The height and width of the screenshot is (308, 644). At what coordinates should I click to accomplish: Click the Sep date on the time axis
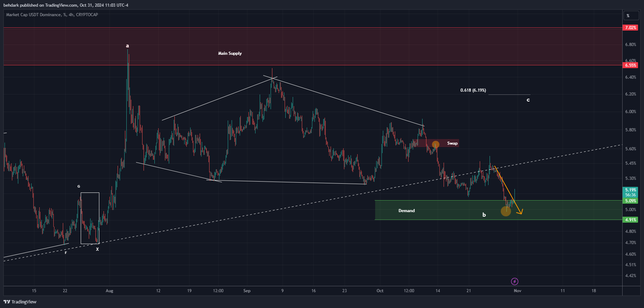pos(247,291)
